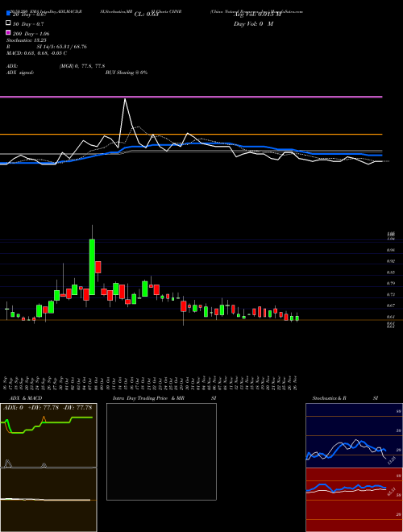Click the 0.92 price axis label
Viewport: 403px width, 532px height.
(390, 262)
